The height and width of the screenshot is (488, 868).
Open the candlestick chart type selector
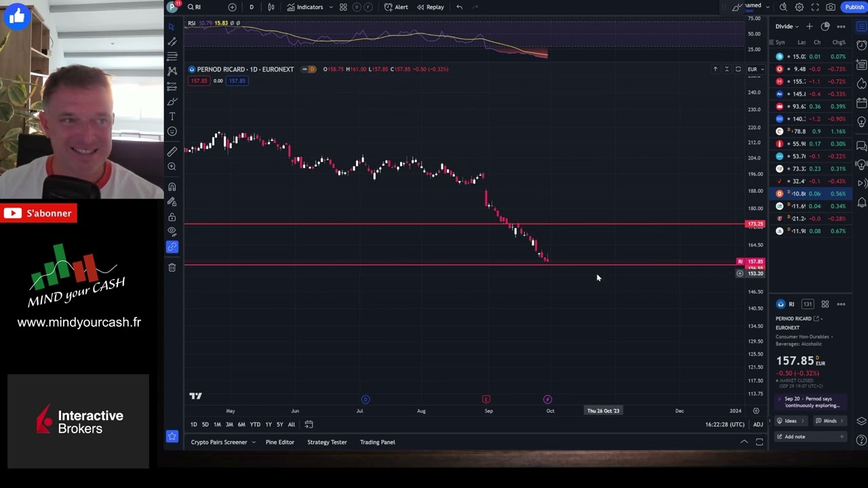click(x=271, y=7)
